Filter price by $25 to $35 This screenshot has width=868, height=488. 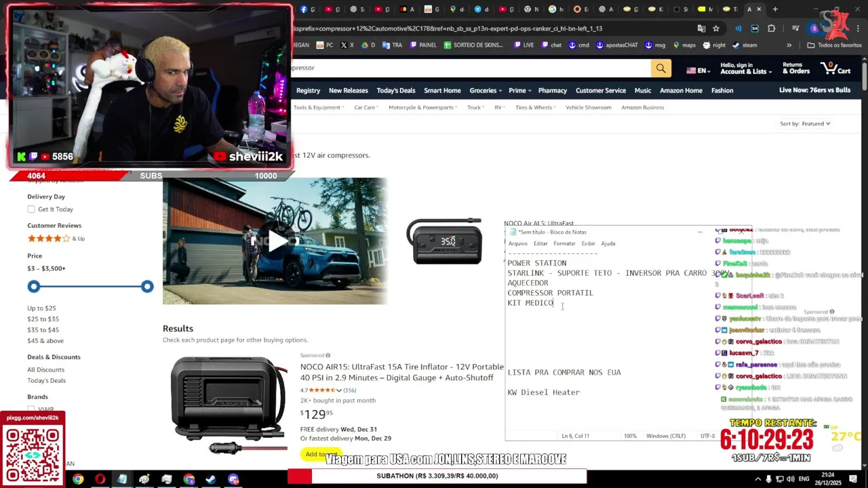click(43, 319)
